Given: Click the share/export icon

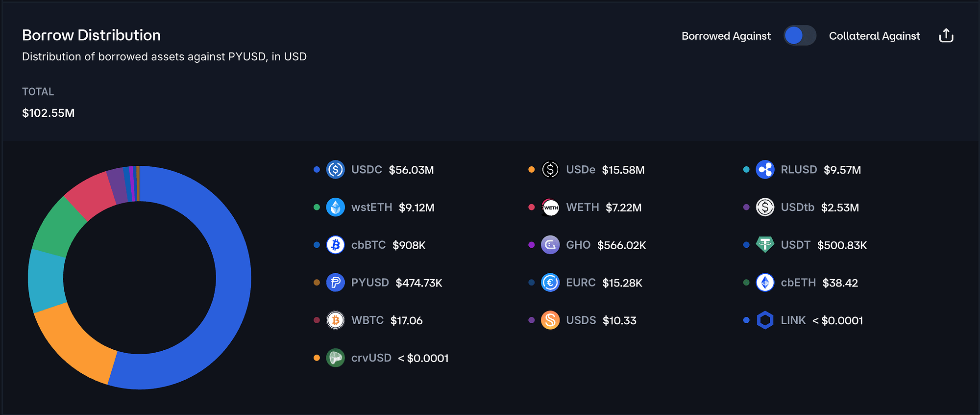Looking at the screenshot, I should coord(946,36).
